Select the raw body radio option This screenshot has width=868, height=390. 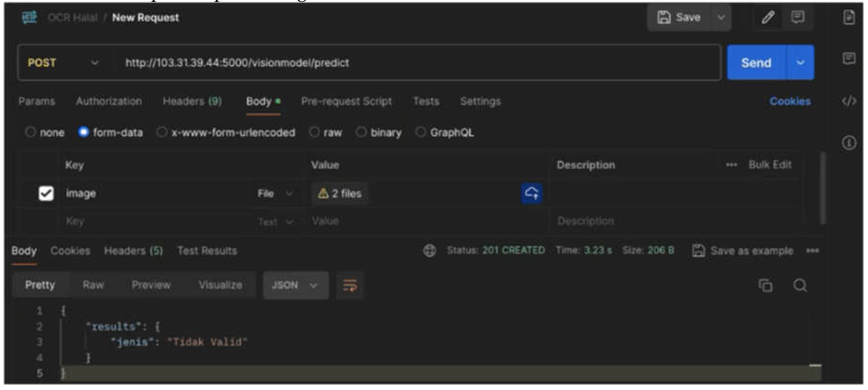click(x=314, y=132)
